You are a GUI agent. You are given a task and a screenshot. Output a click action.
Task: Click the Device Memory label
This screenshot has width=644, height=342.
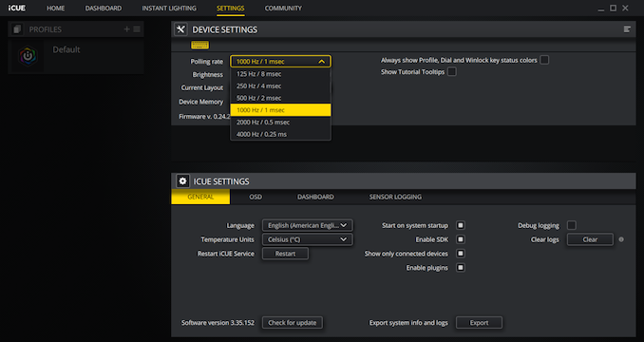(x=200, y=102)
